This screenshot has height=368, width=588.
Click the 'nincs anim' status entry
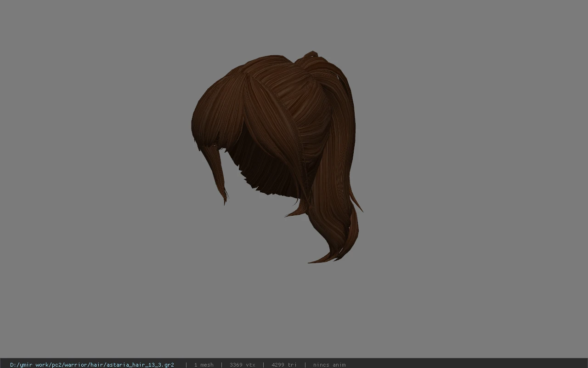click(x=329, y=365)
